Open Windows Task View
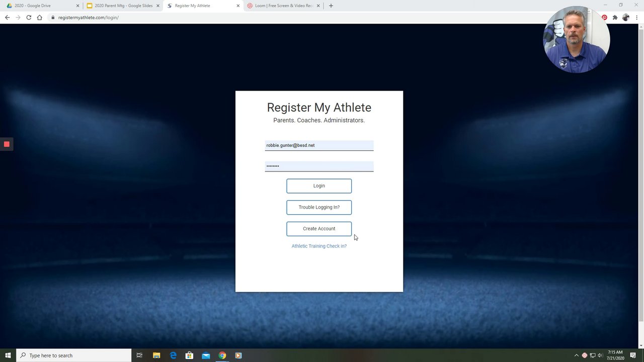 tap(139, 355)
